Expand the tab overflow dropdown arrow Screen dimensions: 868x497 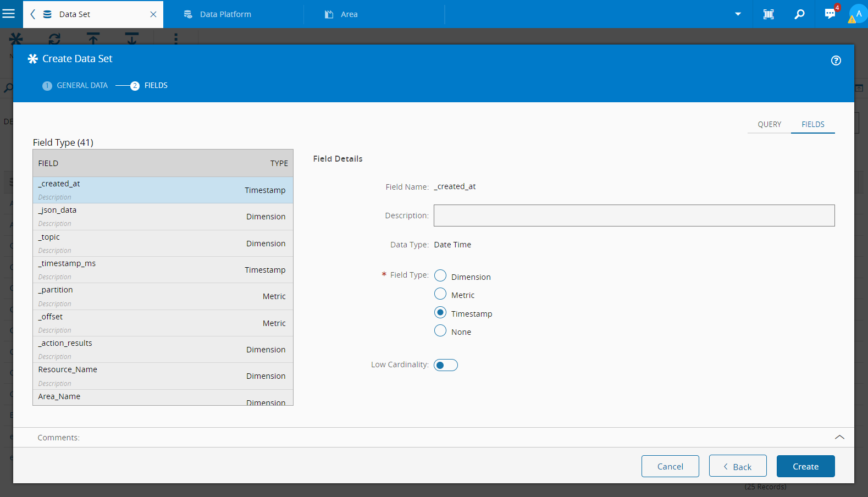point(738,14)
